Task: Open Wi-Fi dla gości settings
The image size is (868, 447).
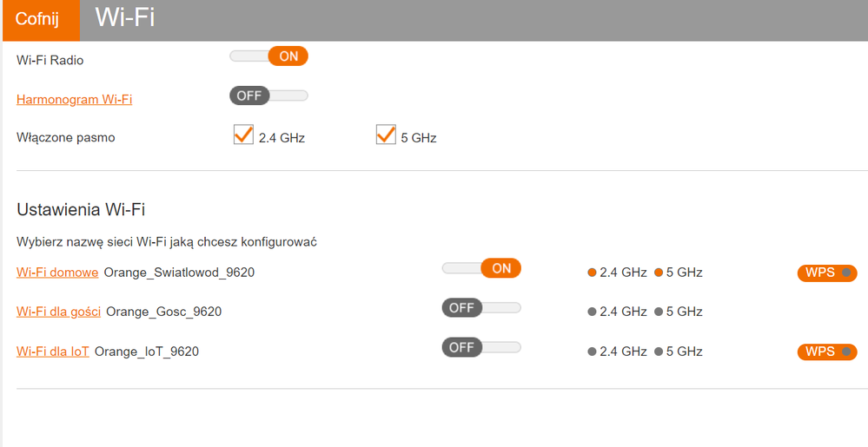Action: tap(58, 312)
